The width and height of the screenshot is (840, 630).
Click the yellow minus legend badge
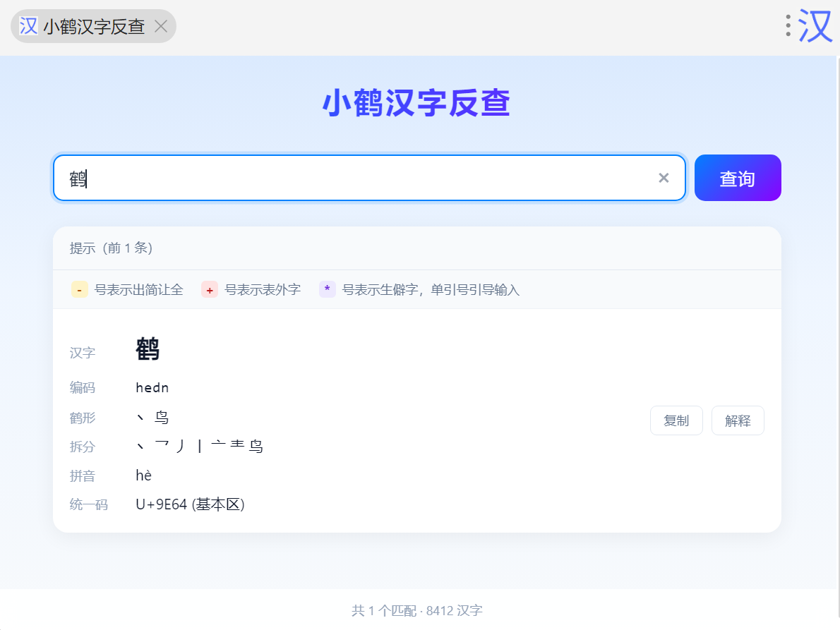79,289
